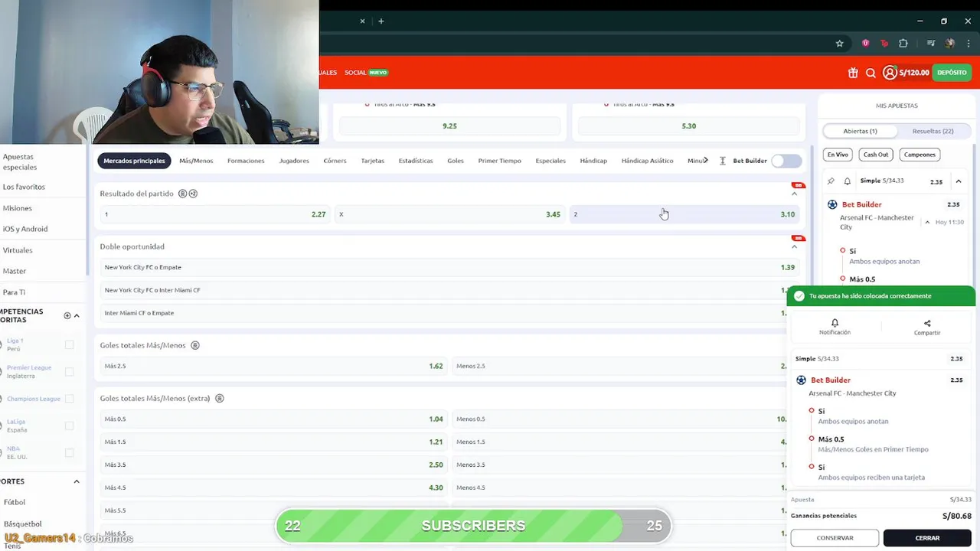Click the Campeones filter button

[x=920, y=155]
